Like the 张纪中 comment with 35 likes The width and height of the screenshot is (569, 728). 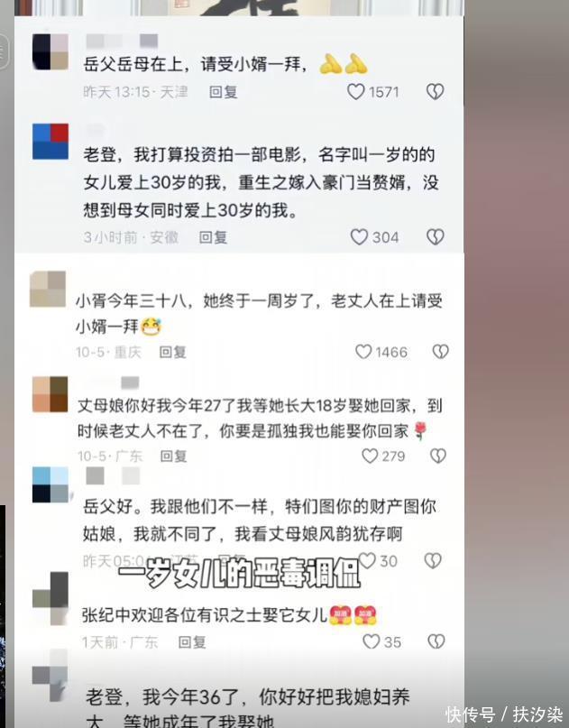372,641
